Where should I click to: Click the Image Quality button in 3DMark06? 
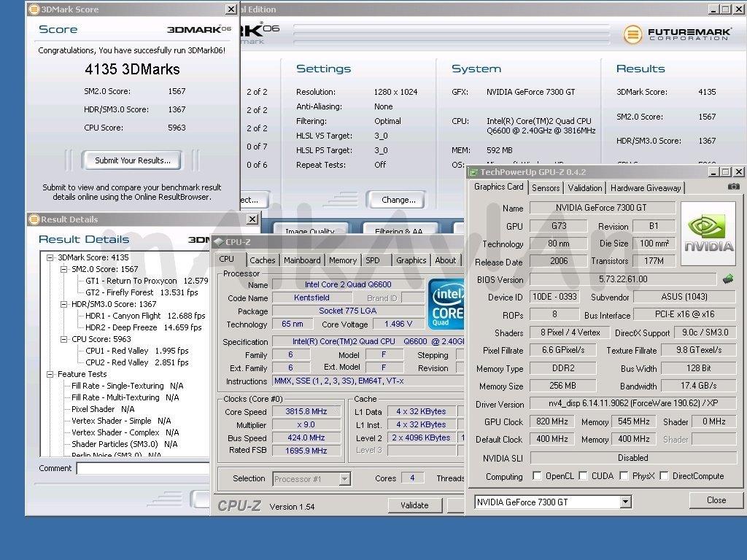click(x=309, y=230)
